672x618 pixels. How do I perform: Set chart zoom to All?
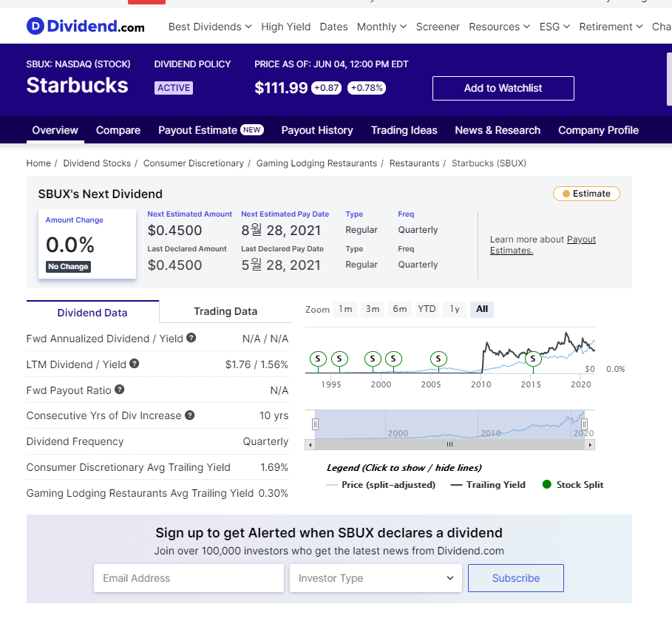coord(482,309)
